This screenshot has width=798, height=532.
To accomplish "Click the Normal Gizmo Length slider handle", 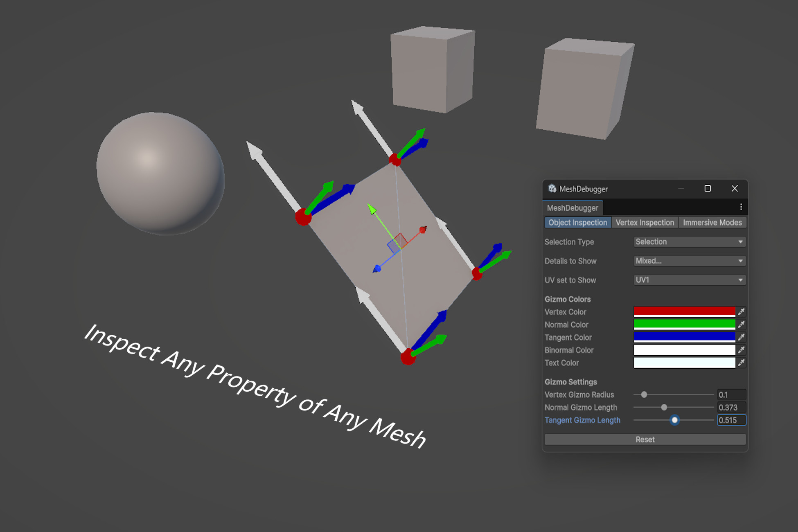I will (x=664, y=407).
